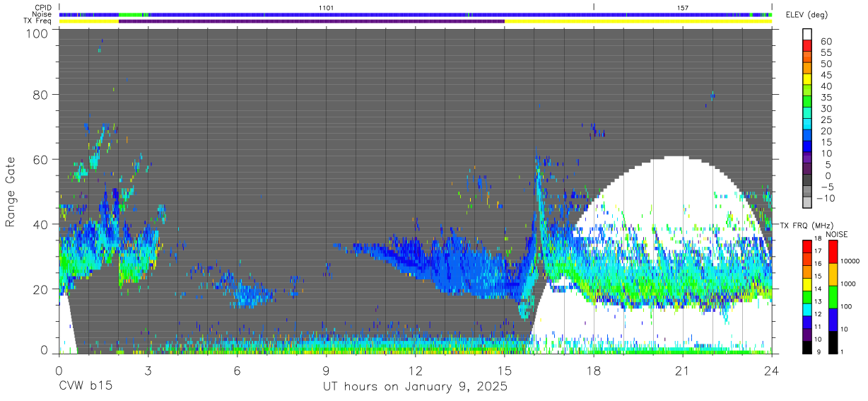Select the green segment of the NOISE colorbar
This screenshot has height=401, width=868.
(833, 296)
